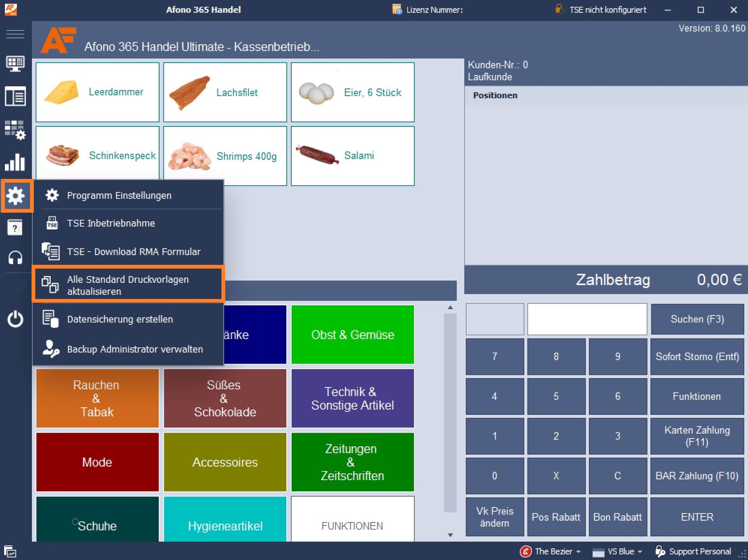Viewport: 748px width, 560px height.
Task: Open the bar chart statistics icon
Action: (16, 162)
